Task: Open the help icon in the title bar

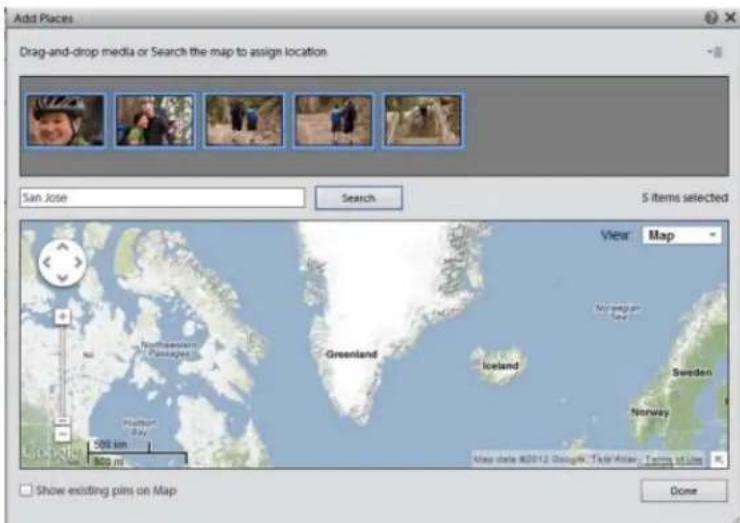Action: point(711,18)
